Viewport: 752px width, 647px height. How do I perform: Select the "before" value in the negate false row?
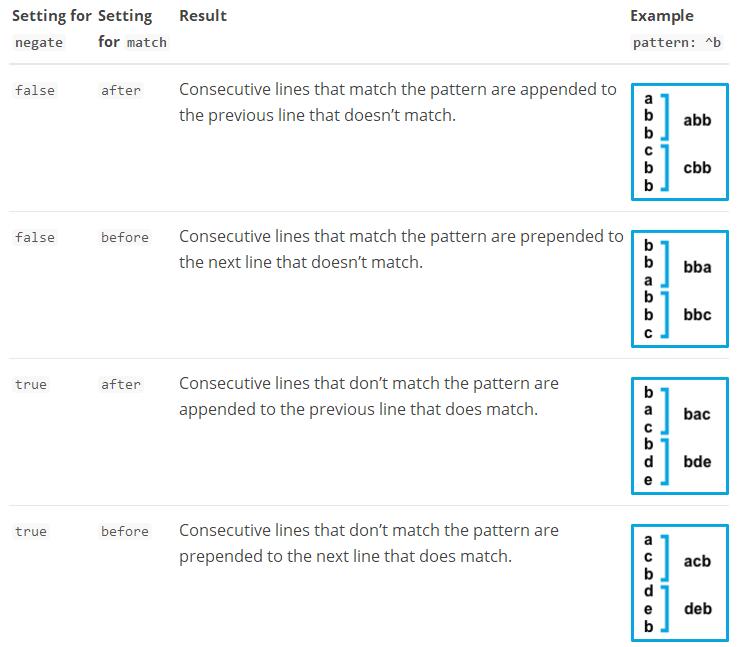[x=125, y=238]
